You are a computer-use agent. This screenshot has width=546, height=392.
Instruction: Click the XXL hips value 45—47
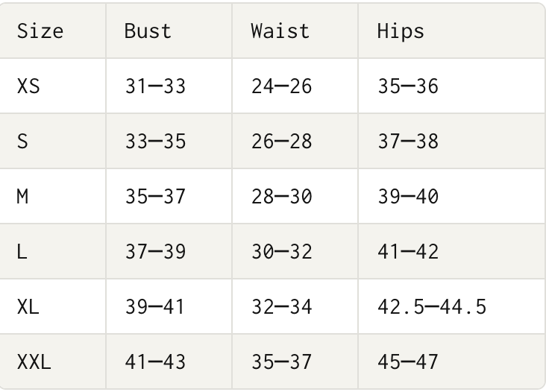coord(408,362)
